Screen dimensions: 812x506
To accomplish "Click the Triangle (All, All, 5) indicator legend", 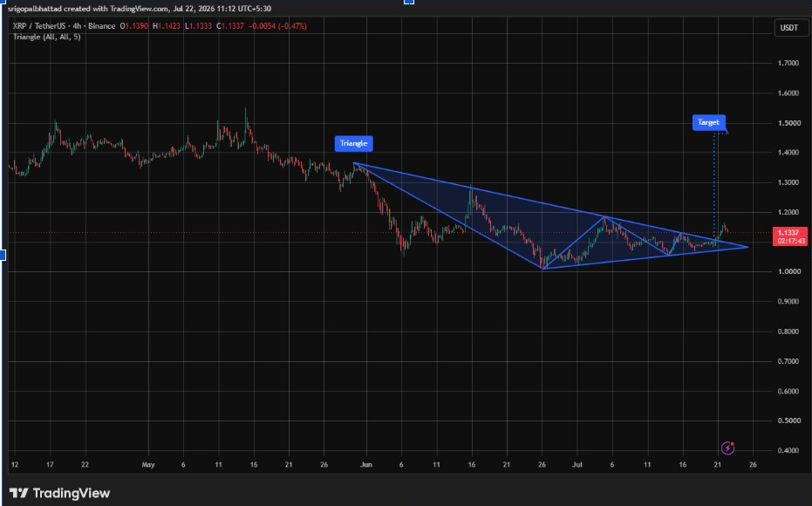I will (46, 37).
